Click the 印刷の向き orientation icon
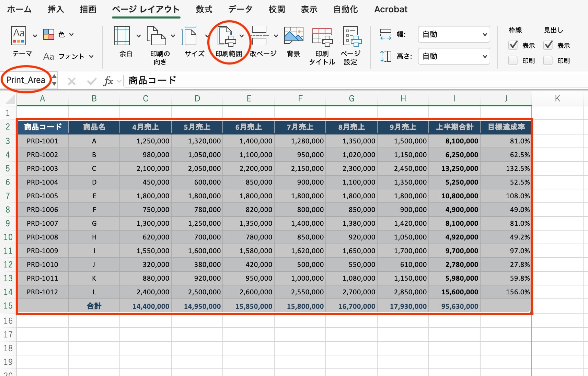The image size is (588, 376). pyautogui.click(x=156, y=36)
